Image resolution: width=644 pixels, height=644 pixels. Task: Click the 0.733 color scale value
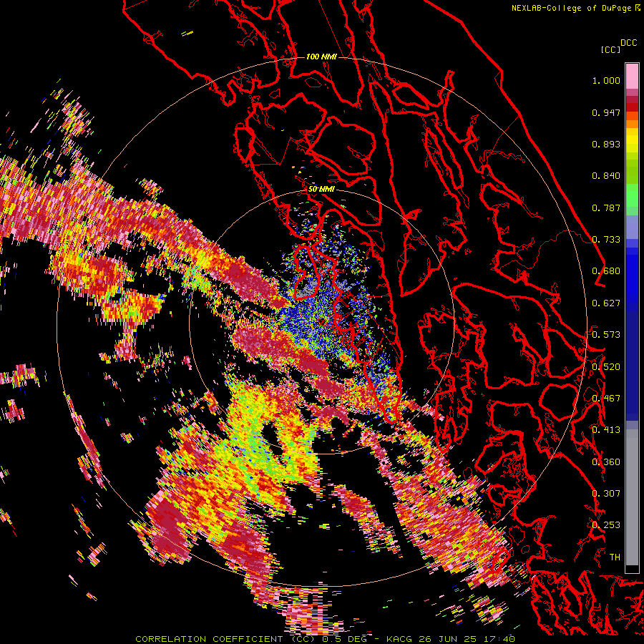point(606,240)
